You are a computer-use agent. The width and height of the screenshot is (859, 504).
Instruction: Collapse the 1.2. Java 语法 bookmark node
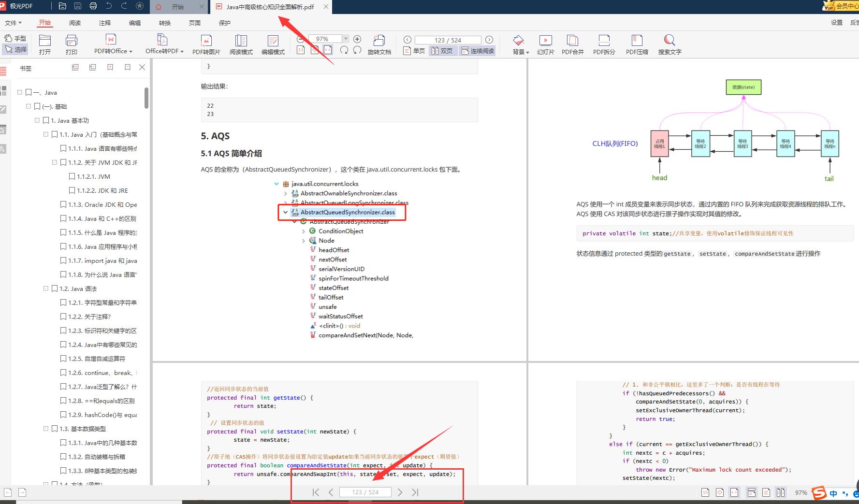tap(46, 288)
